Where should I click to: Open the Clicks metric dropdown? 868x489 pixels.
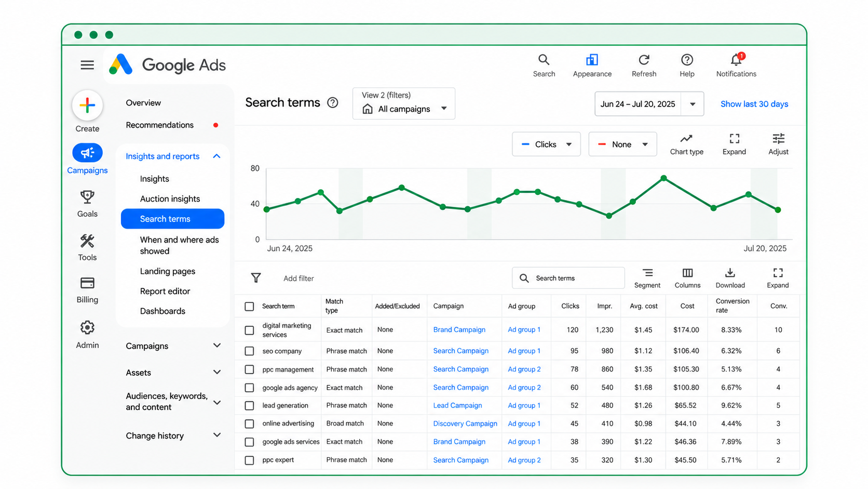pos(546,144)
